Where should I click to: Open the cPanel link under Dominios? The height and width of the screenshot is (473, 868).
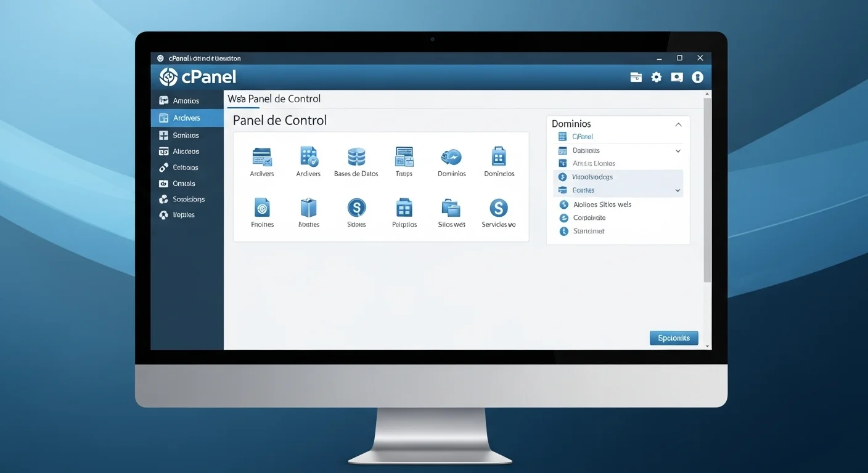[x=582, y=137]
